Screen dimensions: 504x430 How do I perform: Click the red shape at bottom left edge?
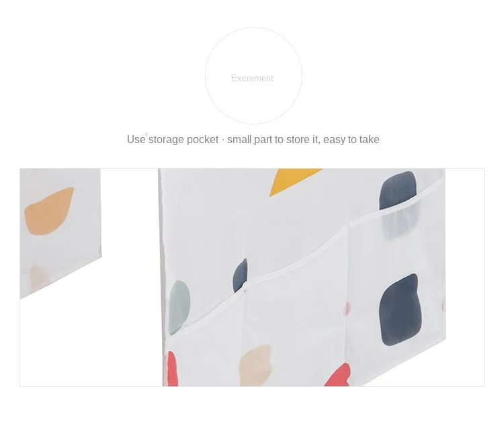pos(172,369)
